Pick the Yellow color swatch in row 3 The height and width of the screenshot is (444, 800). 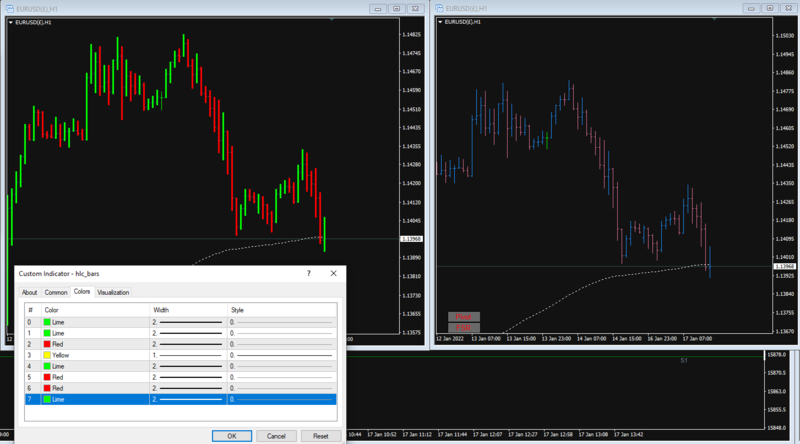coord(47,355)
